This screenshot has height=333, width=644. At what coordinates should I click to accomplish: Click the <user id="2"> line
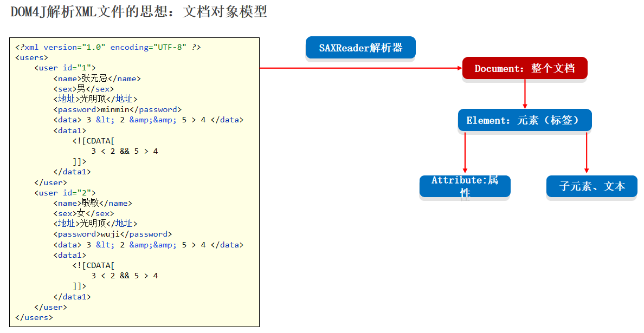pyautogui.click(x=65, y=193)
